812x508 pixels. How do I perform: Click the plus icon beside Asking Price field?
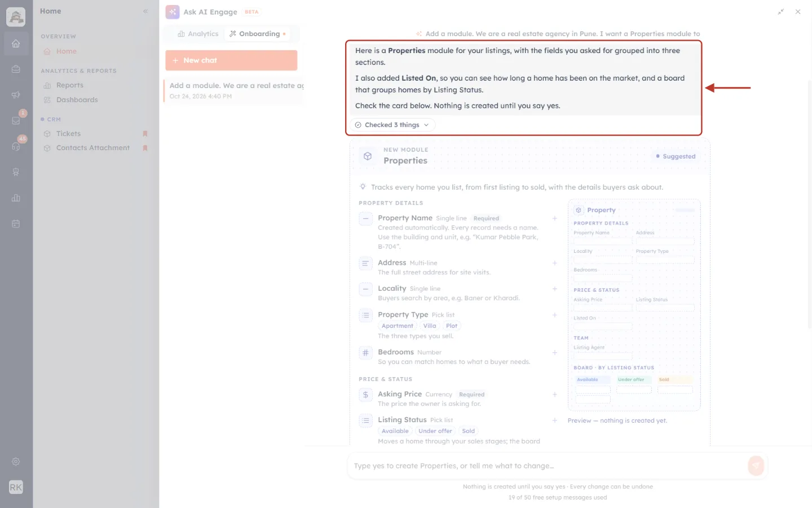click(x=554, y=395)
